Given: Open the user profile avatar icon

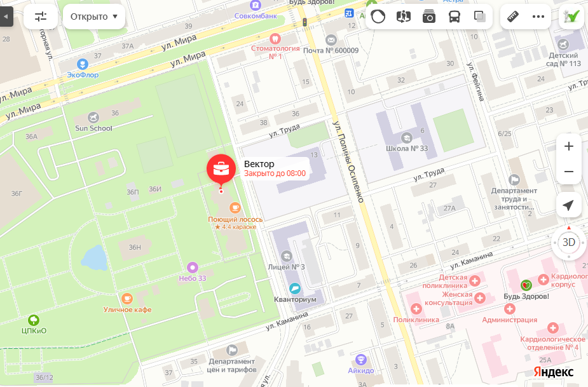Looking at the screenshot, I should [x=572, y=17].
